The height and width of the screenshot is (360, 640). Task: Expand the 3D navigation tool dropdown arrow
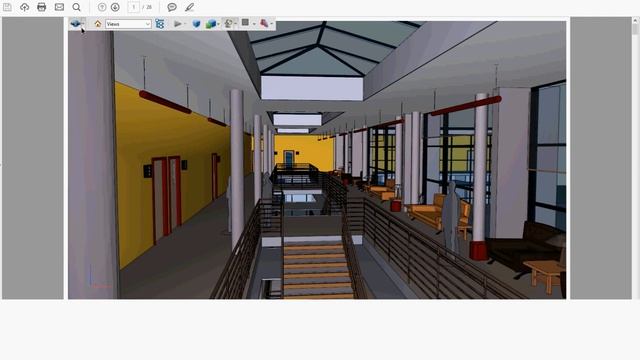click(x=83, y=24)
